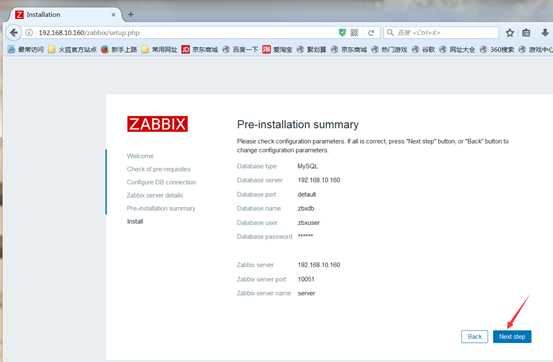Open the 火狐官方站点 bookmark folder

tap(72, 50)
